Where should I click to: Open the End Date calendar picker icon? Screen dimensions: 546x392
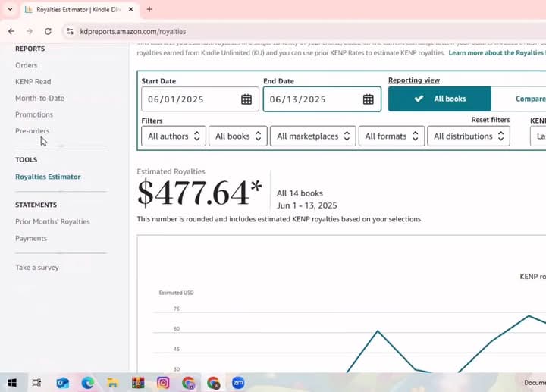(x=368, y=99)
